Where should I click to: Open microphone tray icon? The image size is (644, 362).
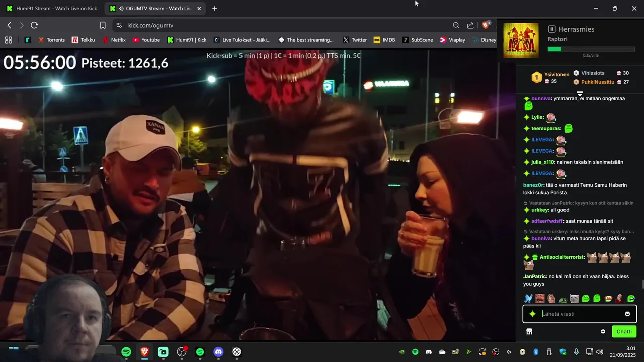pyautogui.click(x=576, y=352)
